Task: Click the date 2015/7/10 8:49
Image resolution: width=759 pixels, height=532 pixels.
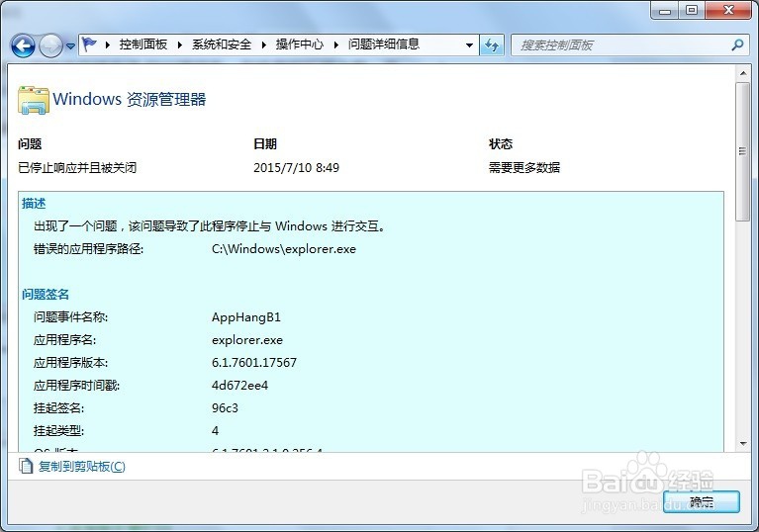Action: [296, 168]
